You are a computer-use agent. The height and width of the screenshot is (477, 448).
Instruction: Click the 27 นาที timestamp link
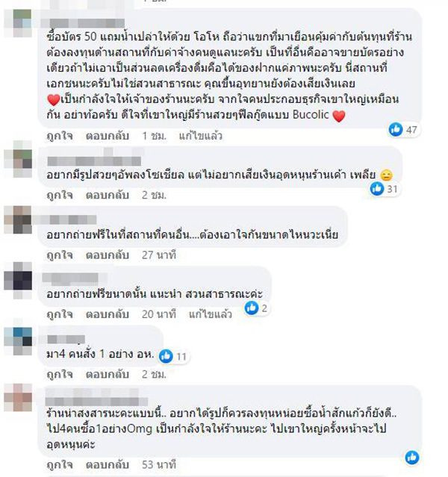coord(159,255)
